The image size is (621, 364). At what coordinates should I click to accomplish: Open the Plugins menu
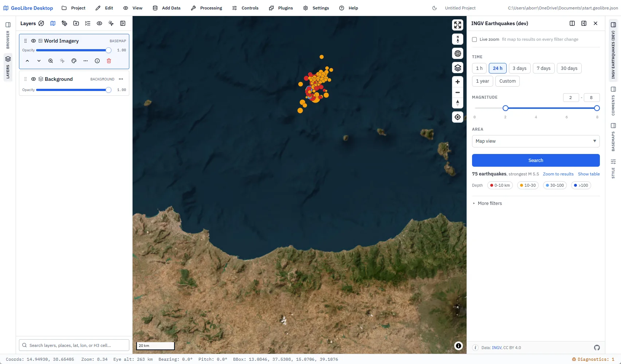281,8
